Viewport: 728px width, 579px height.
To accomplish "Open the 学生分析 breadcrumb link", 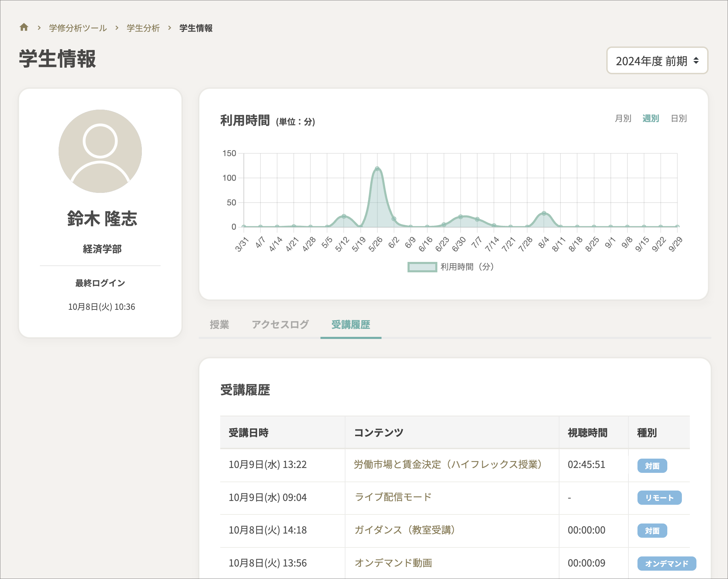I will click(x=143, y=28).
